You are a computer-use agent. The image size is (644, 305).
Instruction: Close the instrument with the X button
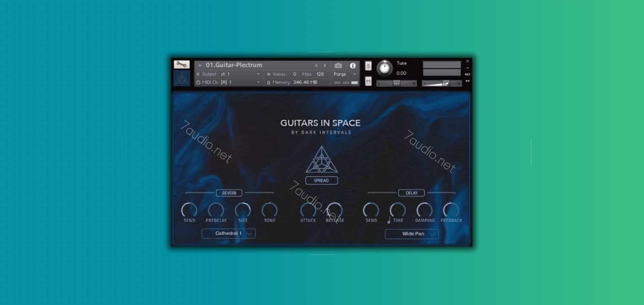click(x=467, y=61)
